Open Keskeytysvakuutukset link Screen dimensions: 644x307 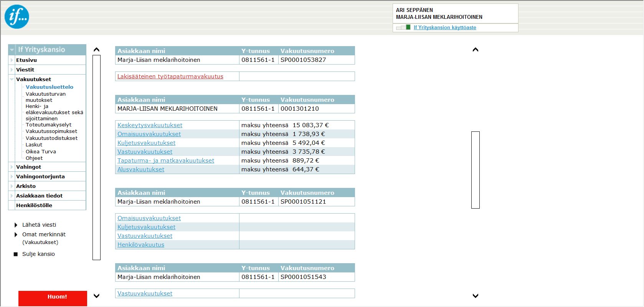150,125
